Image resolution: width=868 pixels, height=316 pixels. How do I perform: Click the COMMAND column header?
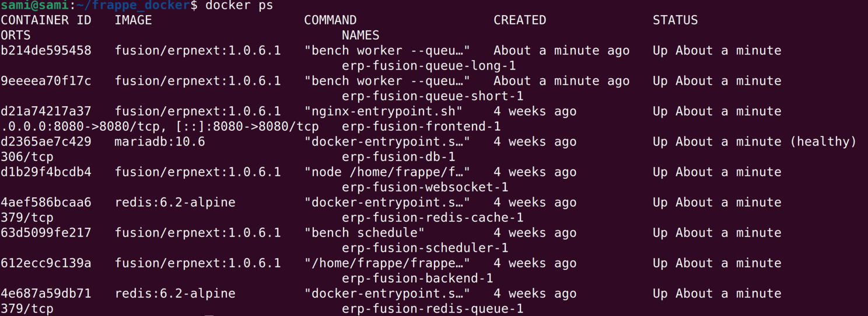(330, 20)
